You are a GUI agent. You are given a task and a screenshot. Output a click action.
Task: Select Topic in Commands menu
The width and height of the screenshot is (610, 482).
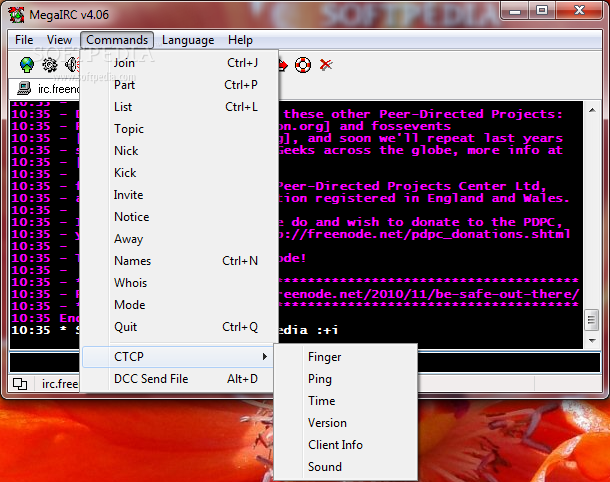tap(179, 129)
